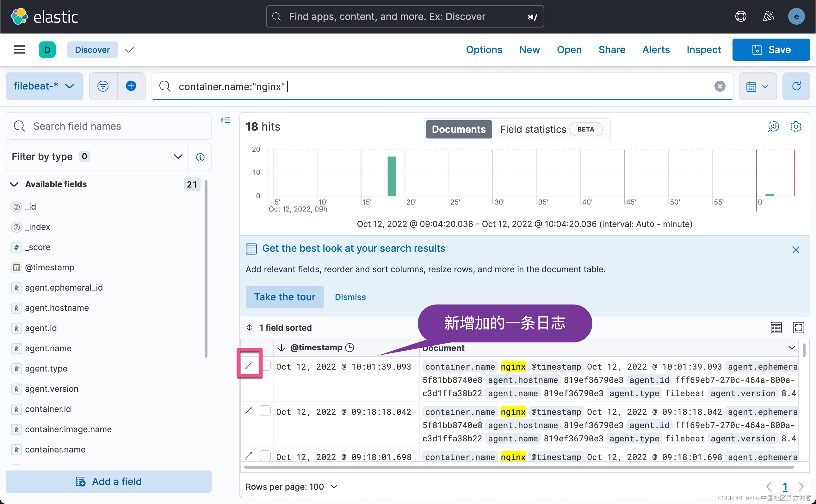Open the filebeat-* data view picker

pyautogui.click(x=44, y=86)
